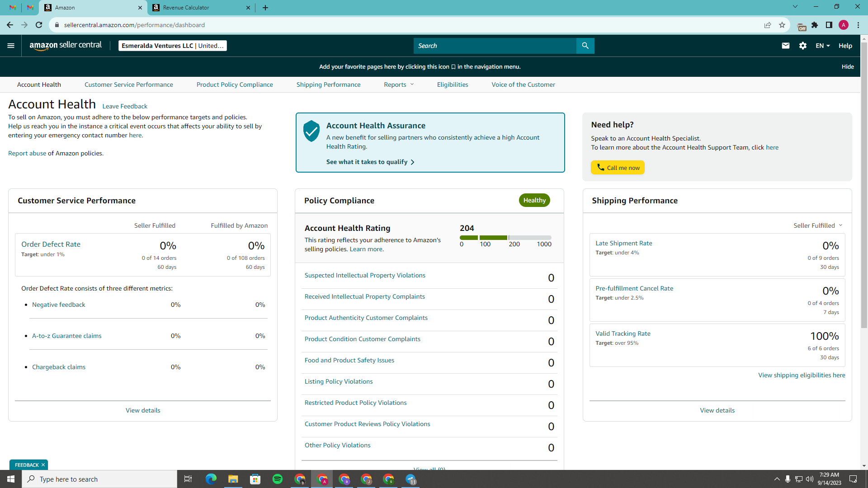The image size is (868, 488).
Task: Open the Chrome tab search dropdown
Action: (x=795, y=7)
